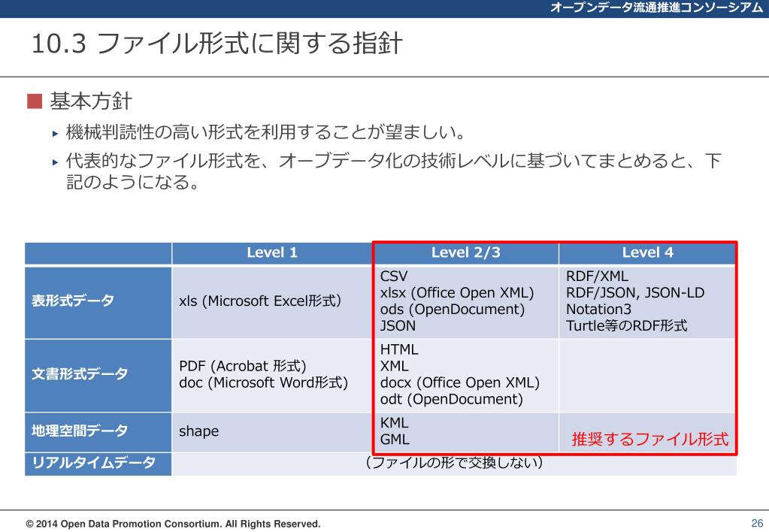Click the red "推奨するファイル形式" label

point(649,439)
